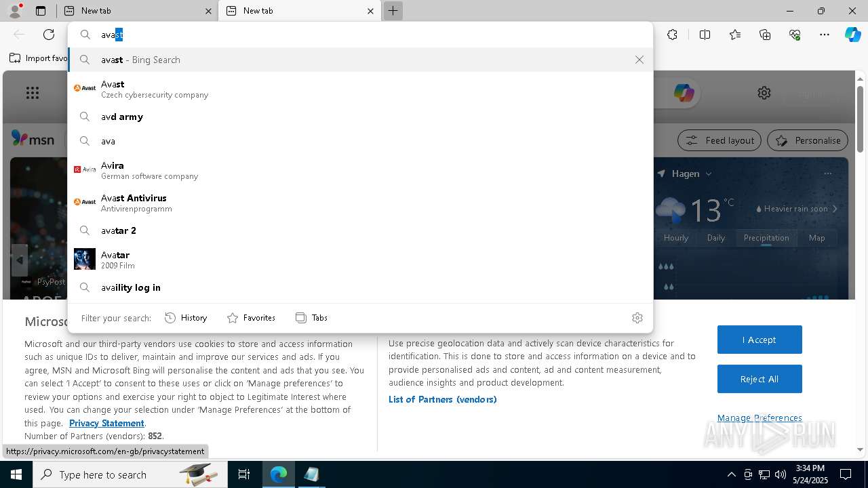868x488 pixels.
Task: Open the Collections toolbar icon
Action: click(x=765, y=35)
